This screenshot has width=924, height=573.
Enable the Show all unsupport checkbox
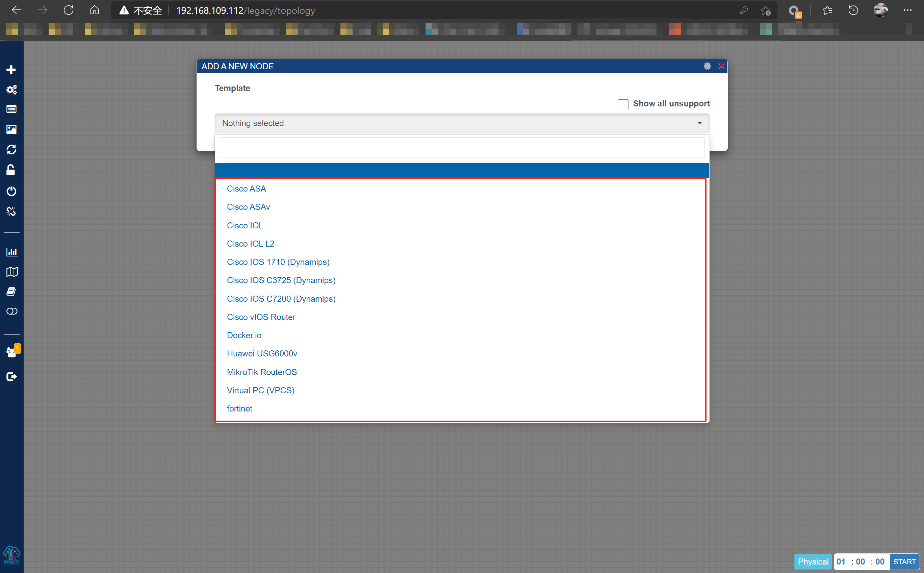(623, 104)
